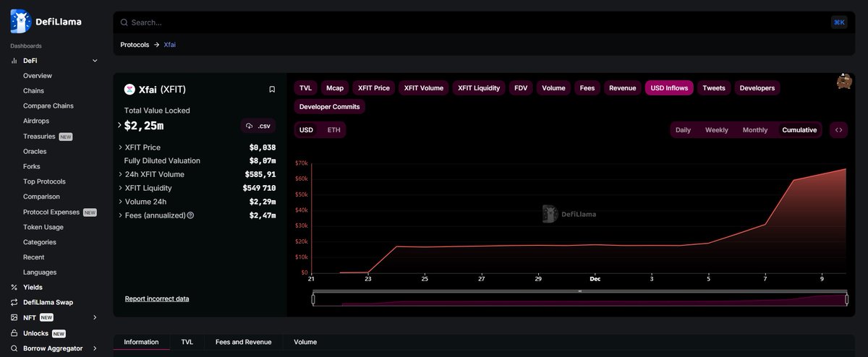Screen dimensions: 868x357
Task: Switch chart denomination to ETH
Action: click(334, 130)
